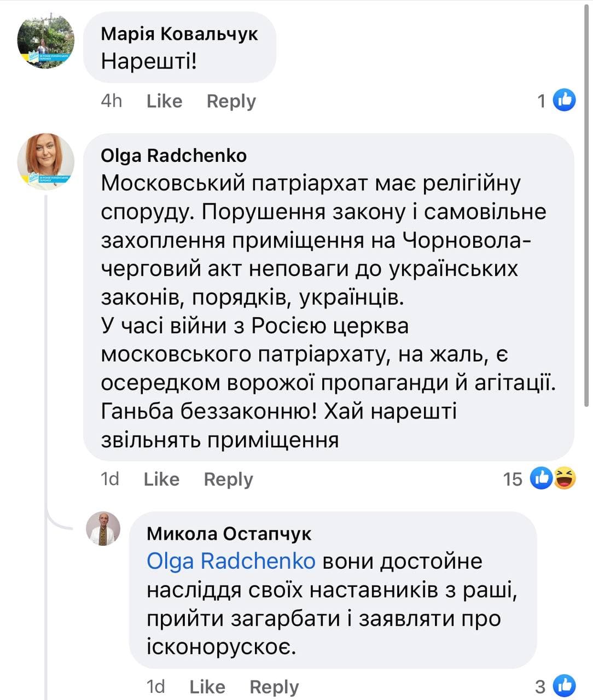
Task: Open Марія Ковальчук's profile picture
Action: (46, 41)
